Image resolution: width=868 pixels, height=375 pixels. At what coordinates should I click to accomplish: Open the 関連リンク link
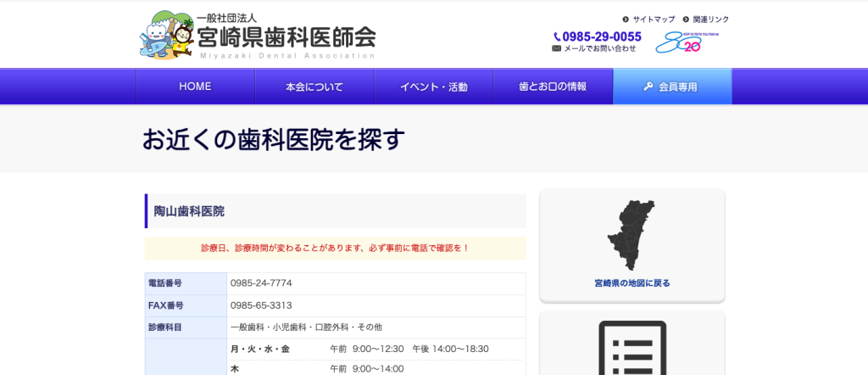tap(710, 19)
